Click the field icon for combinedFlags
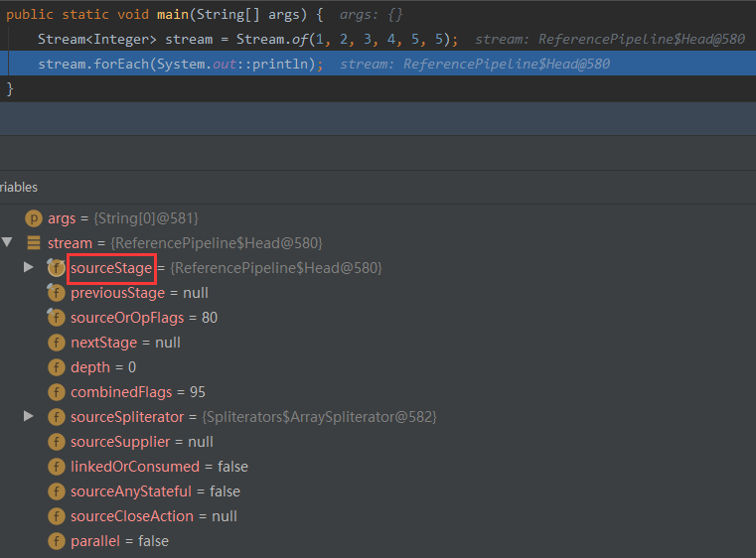This screenshot has height=558, width=756. click(x=57, y=392)
